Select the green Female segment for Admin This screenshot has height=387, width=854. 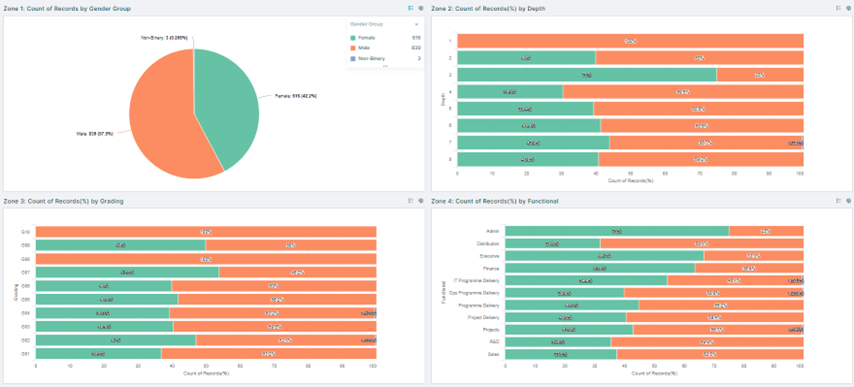617,231
